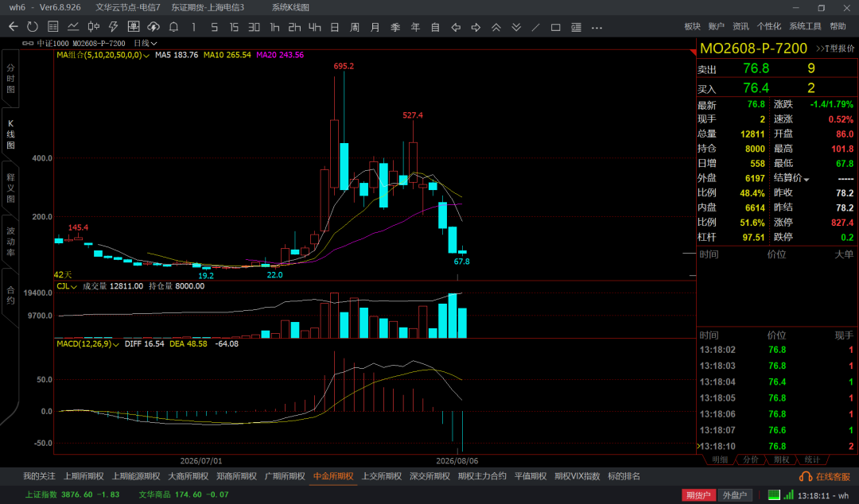
Task: Switch to 波动率 side tab
Action: 10,242
